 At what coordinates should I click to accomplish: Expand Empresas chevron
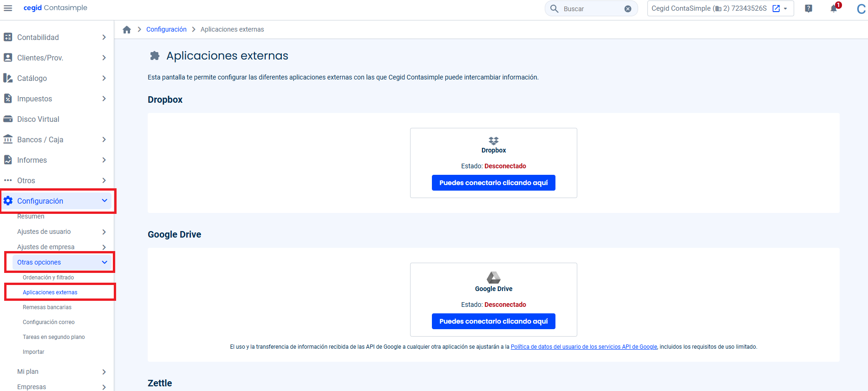104,387
